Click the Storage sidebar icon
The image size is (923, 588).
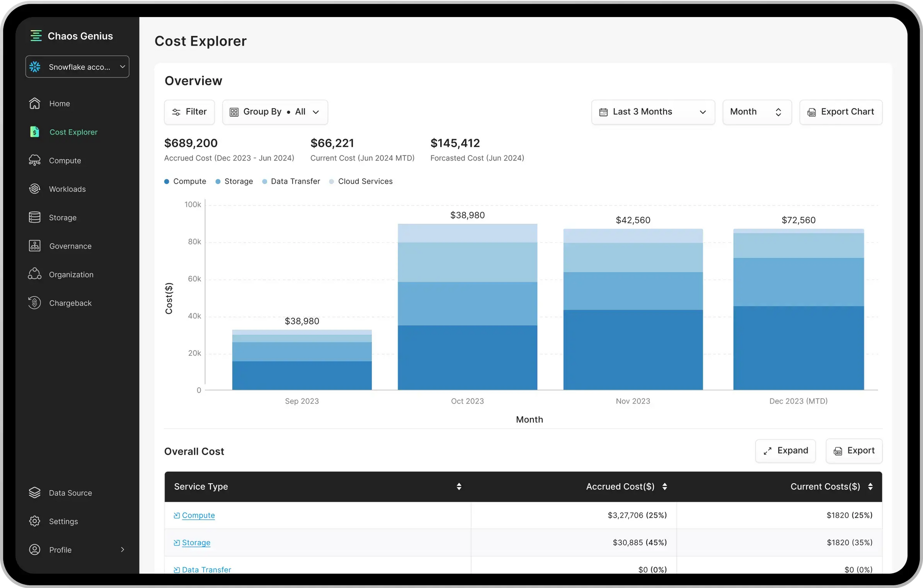pos(35,217)
